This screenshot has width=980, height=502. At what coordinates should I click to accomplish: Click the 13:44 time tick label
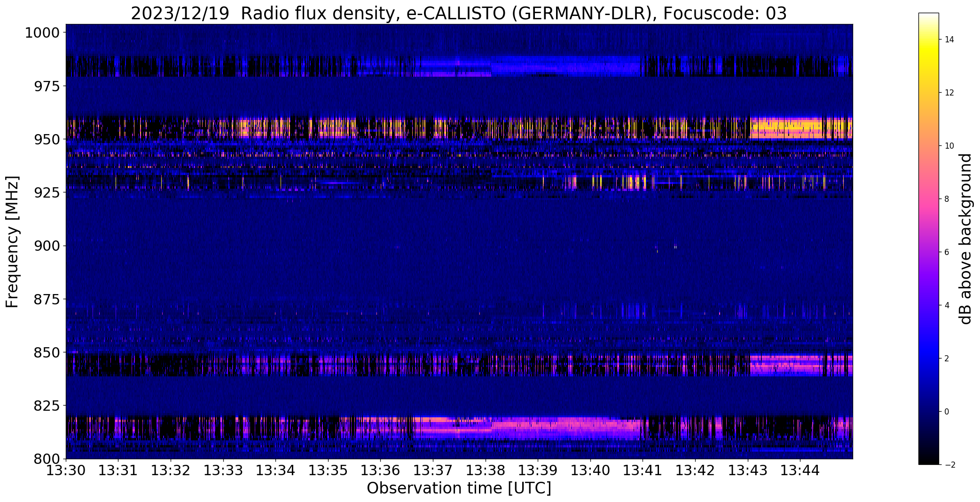click(x=800, y=470)
